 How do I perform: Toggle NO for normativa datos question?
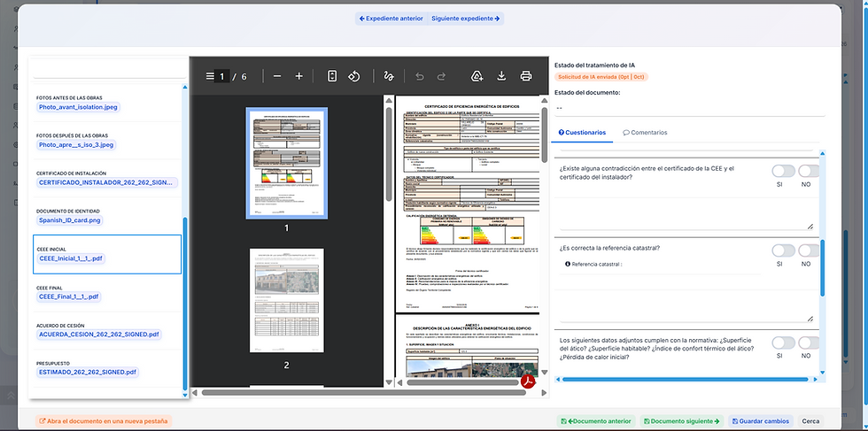808,342
